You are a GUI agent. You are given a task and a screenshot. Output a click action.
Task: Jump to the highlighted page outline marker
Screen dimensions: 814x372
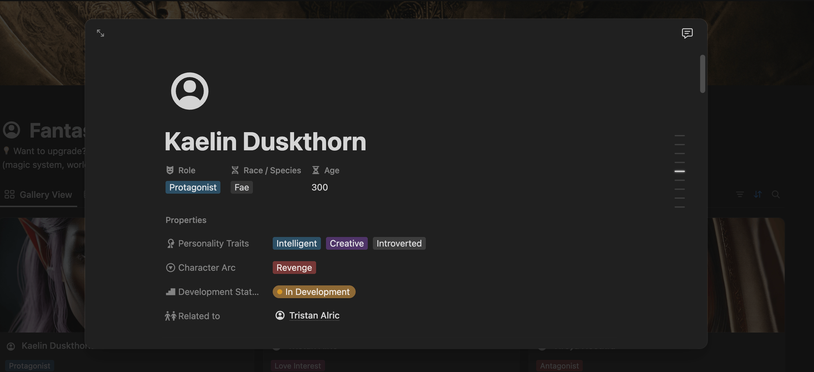click(x=680, y=171)
